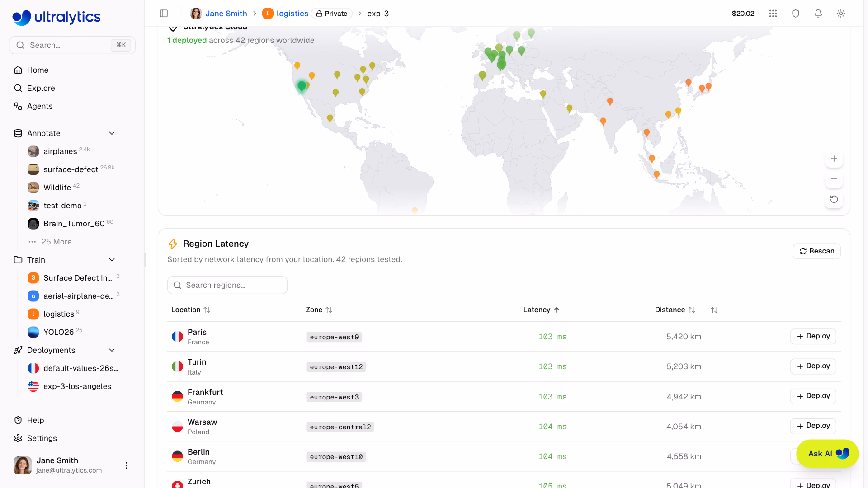Sort table by Distance column
This screenshot has width=868, height=488.
tap(675, 310)
